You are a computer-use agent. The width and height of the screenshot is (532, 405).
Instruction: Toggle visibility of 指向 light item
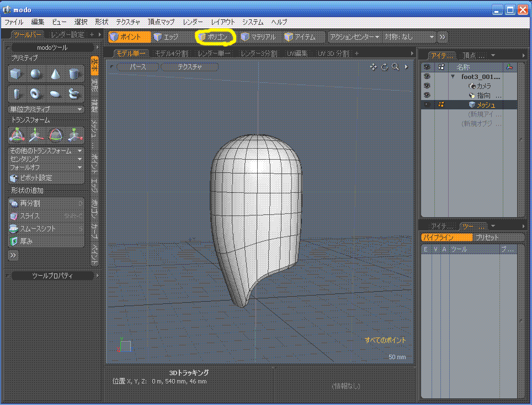(x=427, y=95)
